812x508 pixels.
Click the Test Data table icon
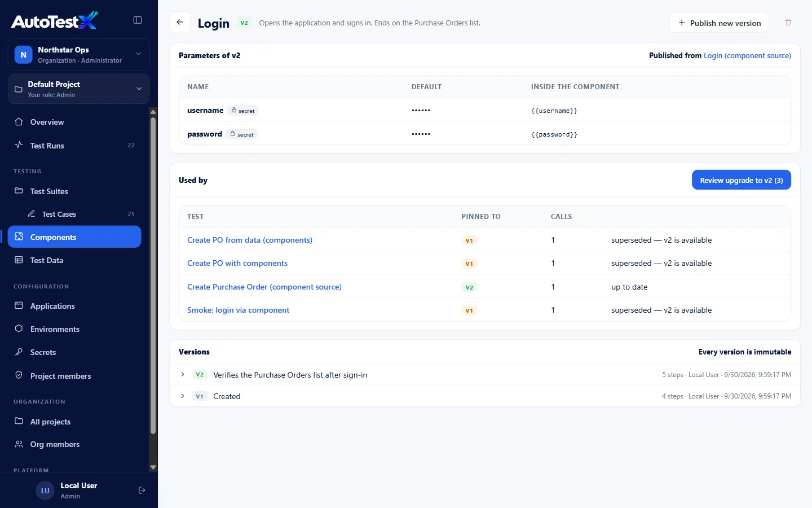click(x=19, y=260)
